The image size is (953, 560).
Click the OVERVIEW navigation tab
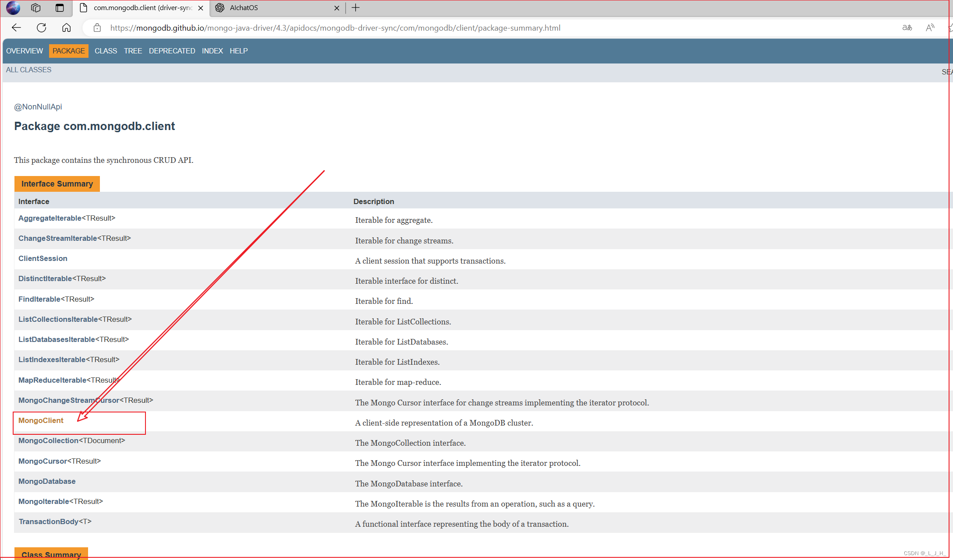[x=25, y=51]
